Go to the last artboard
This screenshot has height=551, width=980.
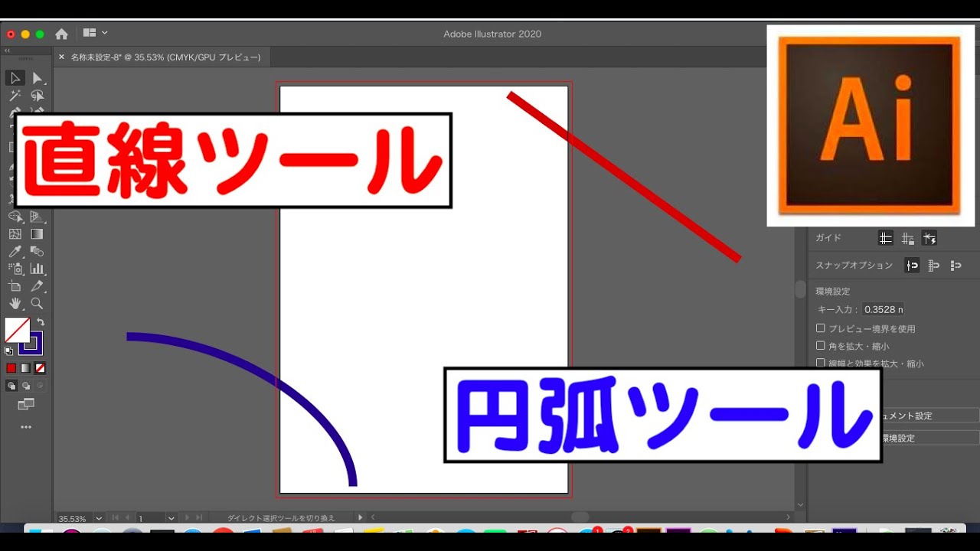click(x=199, y=518)
